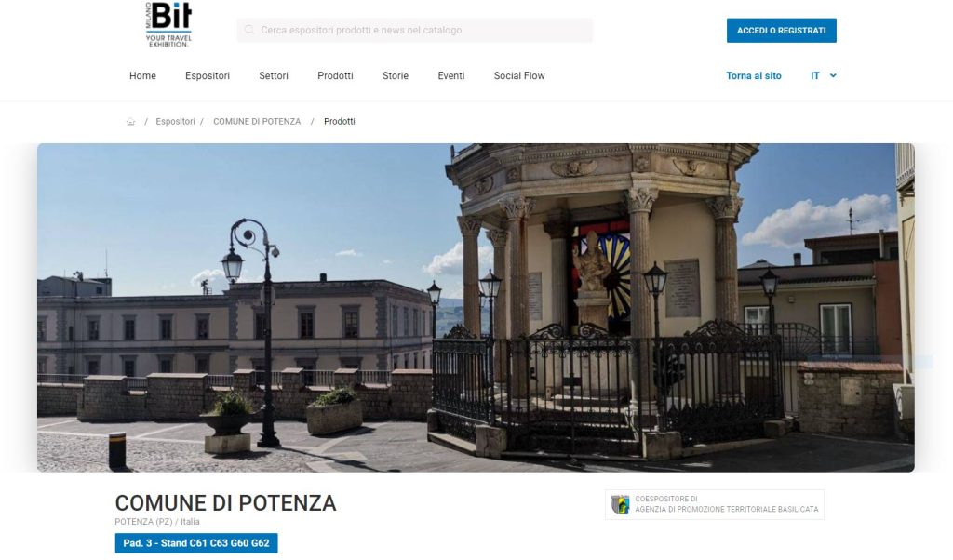953x560 pixels.
Task: Click the catalog search input field
Action: (x=414, y=30)
